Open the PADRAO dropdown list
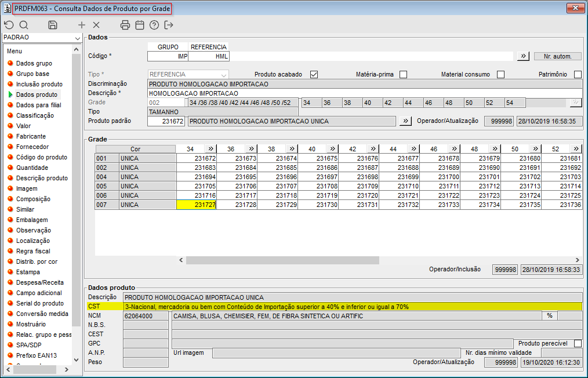This screenshot has height=378, width=588. coord(77,38)
